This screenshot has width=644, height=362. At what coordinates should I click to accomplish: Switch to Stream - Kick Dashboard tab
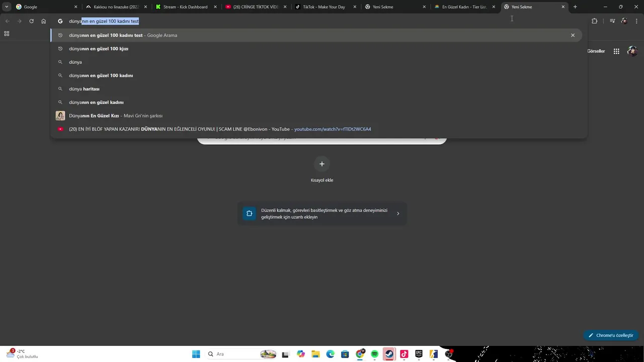pos(185,7)
